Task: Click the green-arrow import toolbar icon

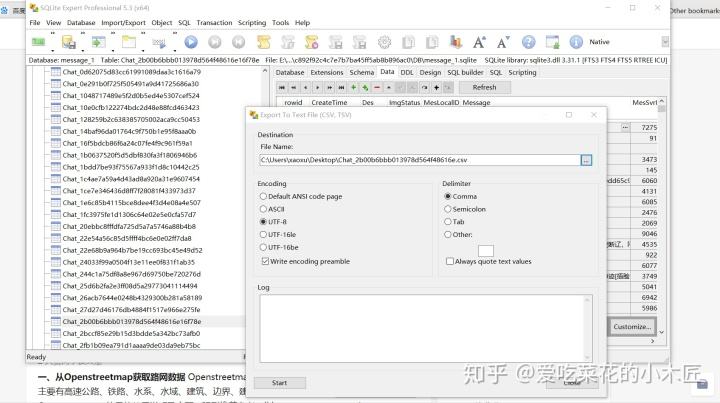Action: pos(98,42)
